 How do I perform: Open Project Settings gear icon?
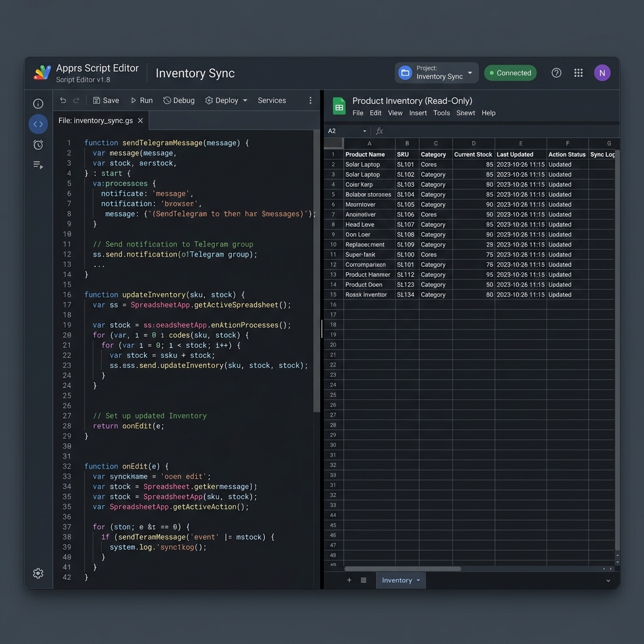tap(38, 574)
